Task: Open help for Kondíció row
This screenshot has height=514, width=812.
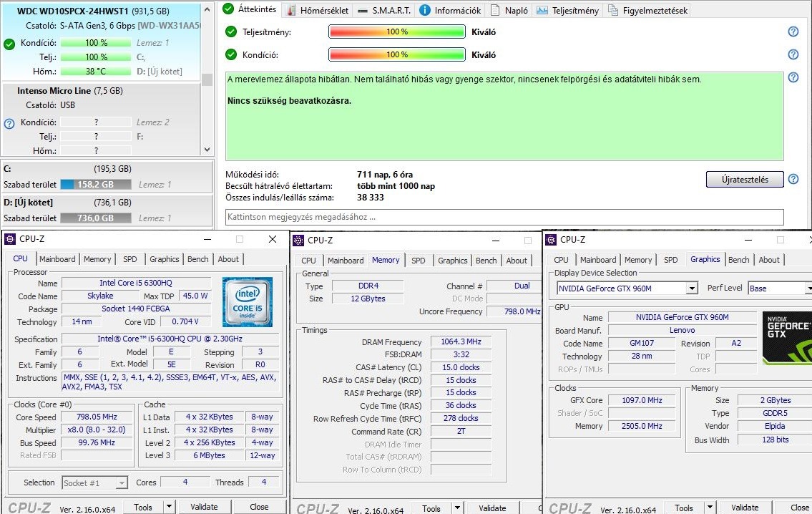Action: click(x=793, y=54)
